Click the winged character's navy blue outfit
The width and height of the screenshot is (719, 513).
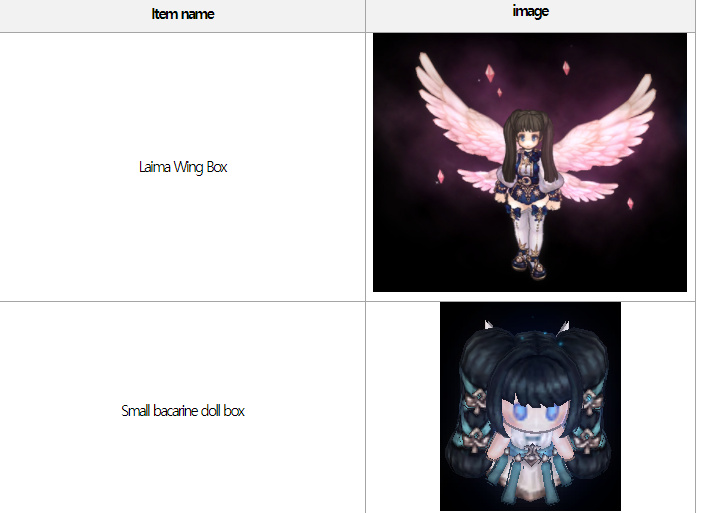coord(528,180)
